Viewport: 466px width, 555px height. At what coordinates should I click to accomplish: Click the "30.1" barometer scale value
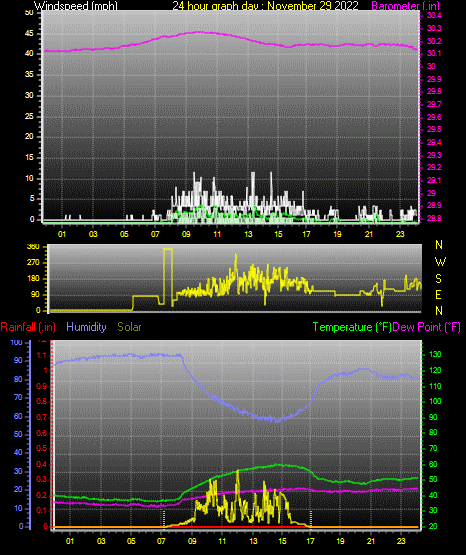[434, 53]
